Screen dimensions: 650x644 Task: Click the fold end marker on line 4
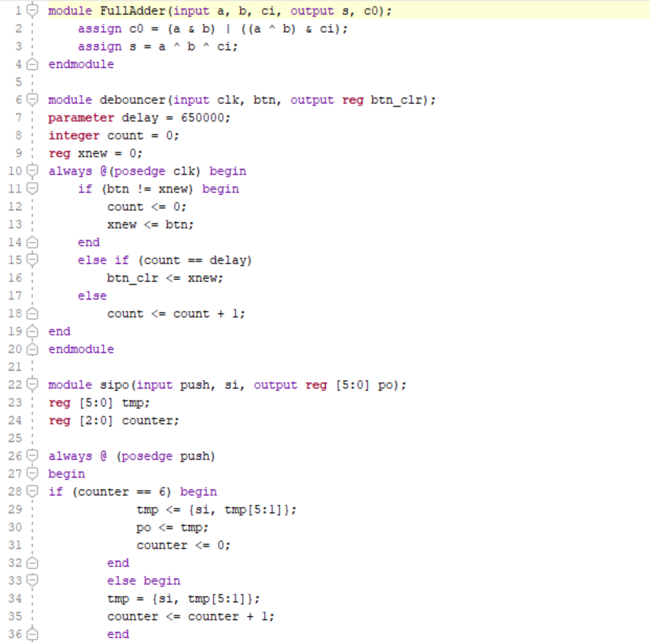tap(32, 64)
